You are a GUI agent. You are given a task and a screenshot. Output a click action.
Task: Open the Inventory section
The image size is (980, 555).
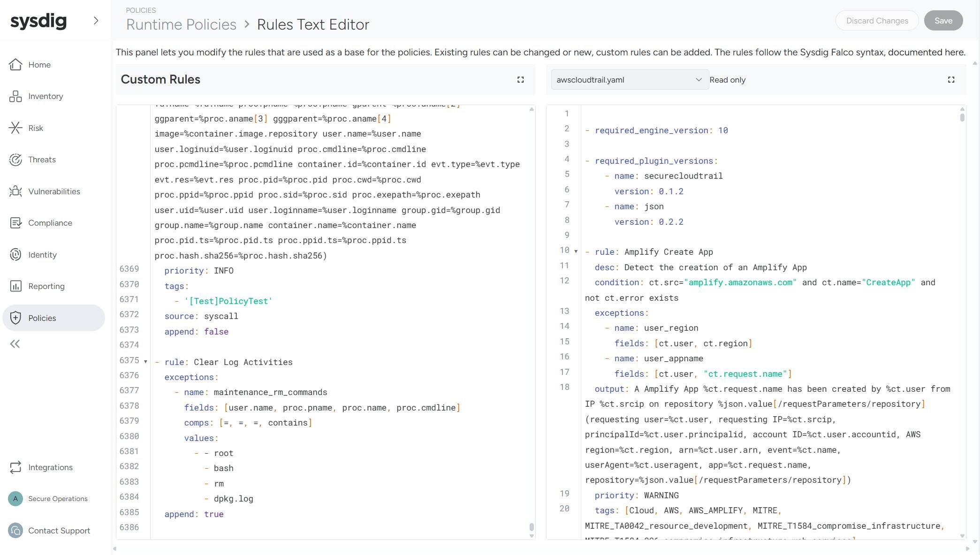point(46,96)
